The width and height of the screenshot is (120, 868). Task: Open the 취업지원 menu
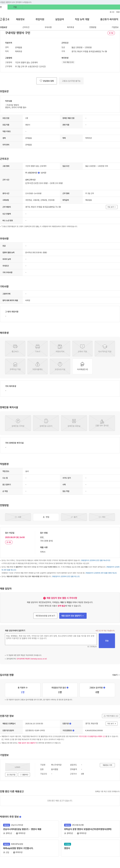(x=40, y=19)
